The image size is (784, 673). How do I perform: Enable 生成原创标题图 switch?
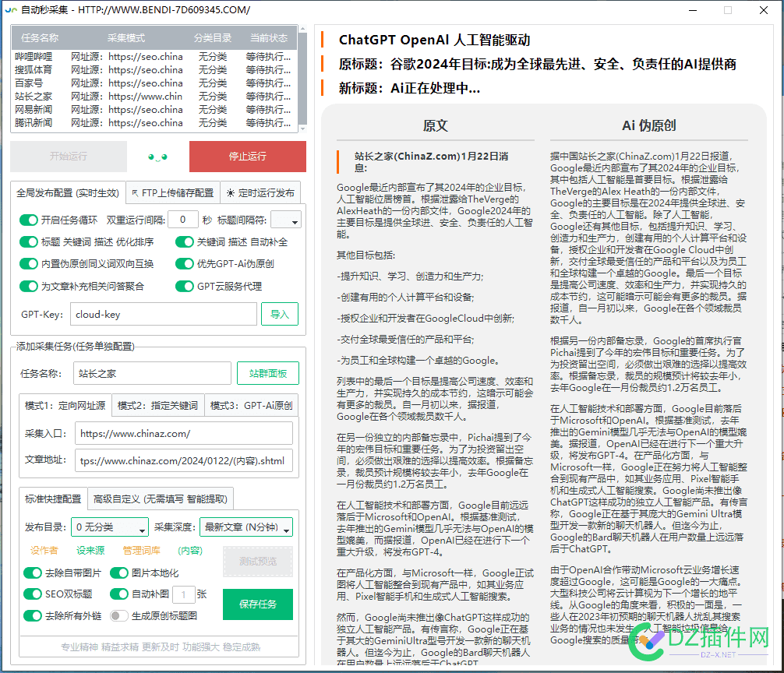119,615
